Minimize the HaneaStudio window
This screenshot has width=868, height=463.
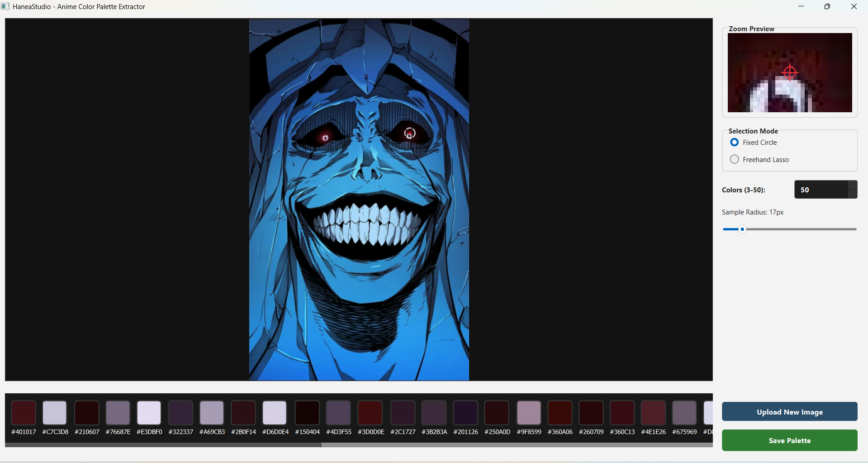(801, 6)
